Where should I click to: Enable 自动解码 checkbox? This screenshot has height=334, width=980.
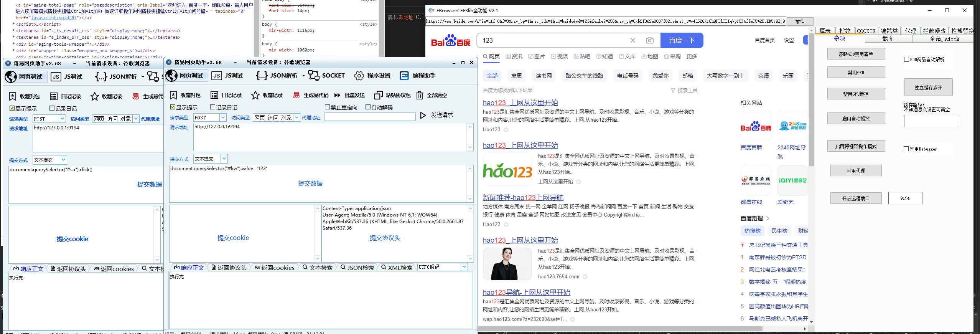(x=368, y=107)
